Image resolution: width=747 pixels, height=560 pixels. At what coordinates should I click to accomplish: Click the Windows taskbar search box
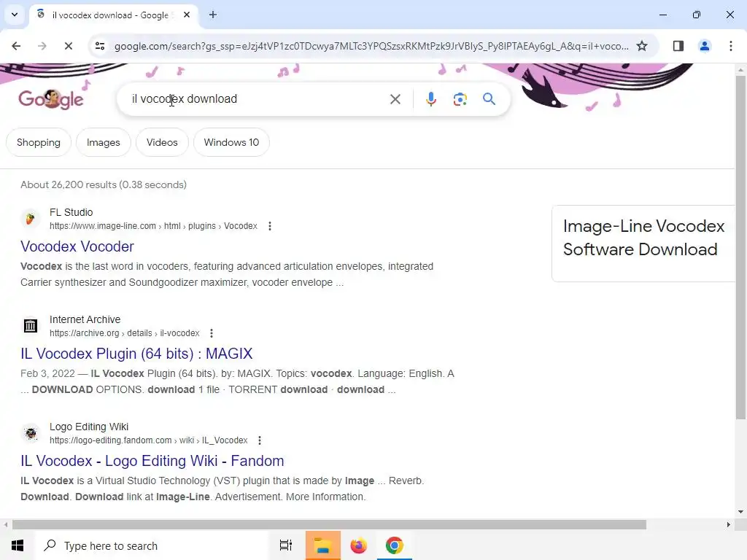152,545
